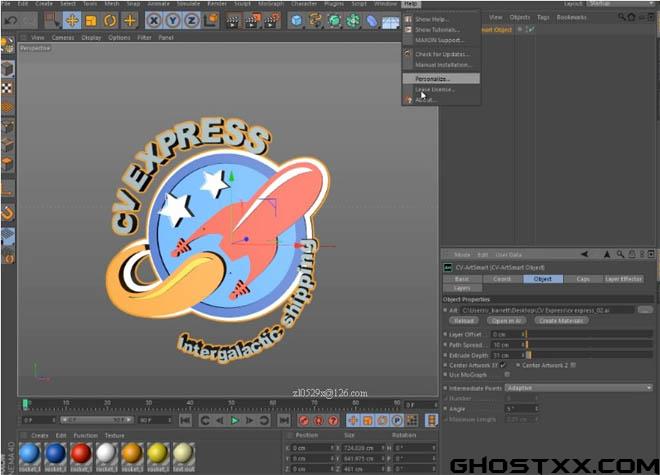
Task: Switch to the Layer Effector tab
Action: coord(623,279)
